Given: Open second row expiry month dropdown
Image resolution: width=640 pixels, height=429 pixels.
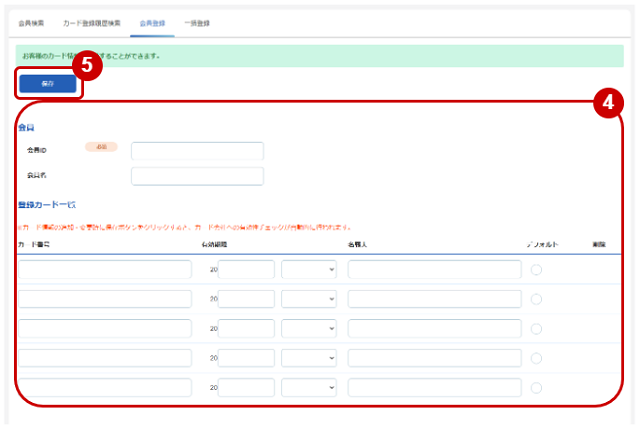Looking at the screenshot, I should click(309, 299).
